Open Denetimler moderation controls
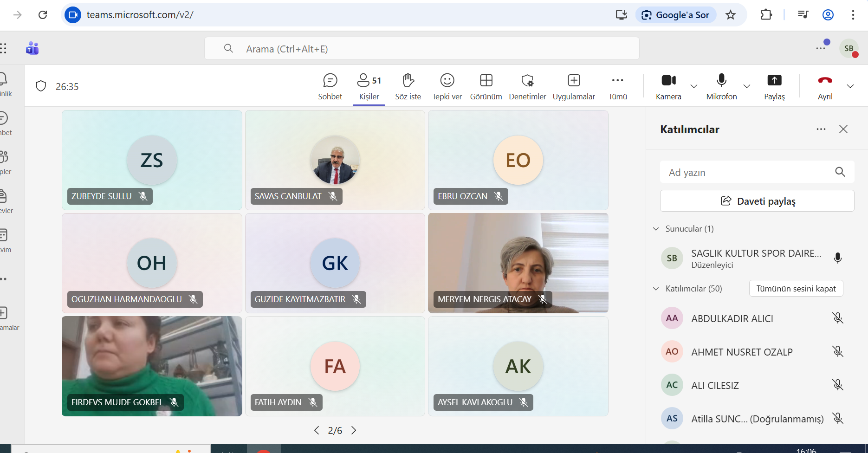868x453 pixels. (527, 87)
